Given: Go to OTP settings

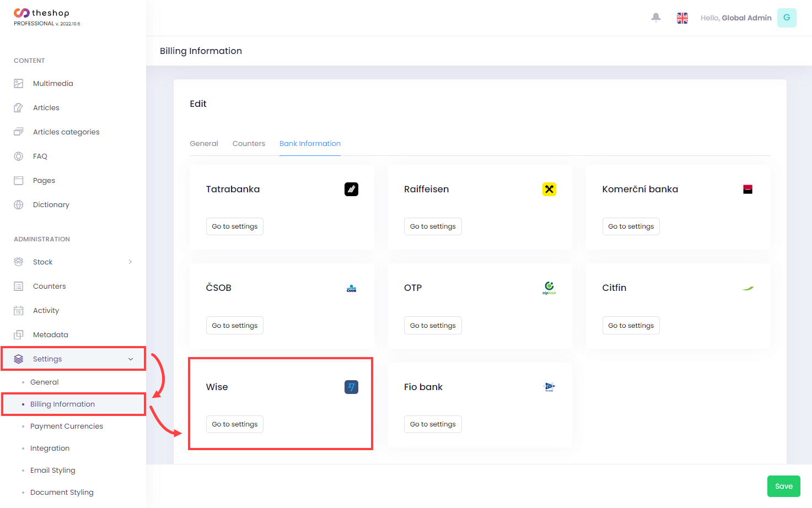Looking at the screenshot, I should tap(433, 326).
